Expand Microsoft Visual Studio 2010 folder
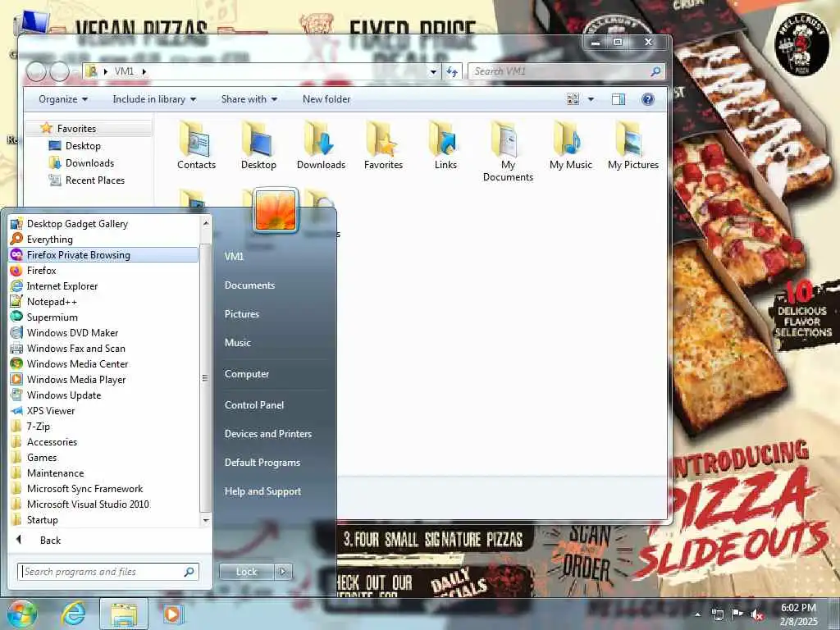840x630 pixels. 103,504
